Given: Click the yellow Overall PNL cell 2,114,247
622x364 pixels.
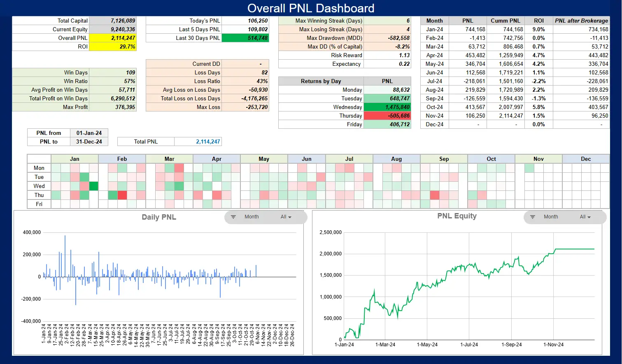Looking at the screenshot, I should tap(112, 38).
